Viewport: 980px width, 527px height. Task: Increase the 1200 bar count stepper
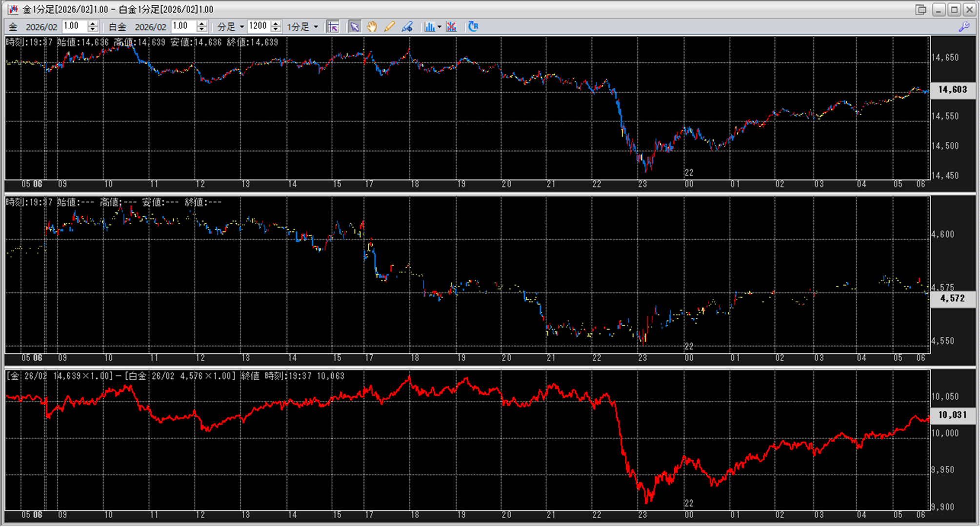[x=276, y=23]
